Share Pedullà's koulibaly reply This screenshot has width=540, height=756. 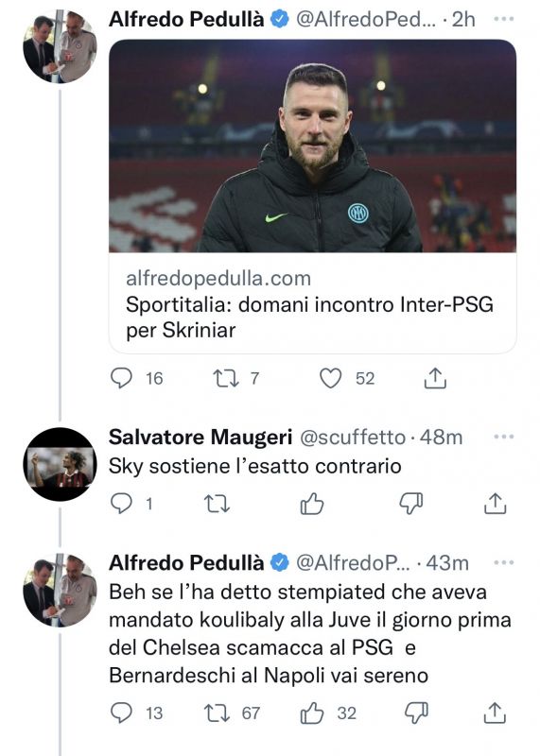[496, 713]
